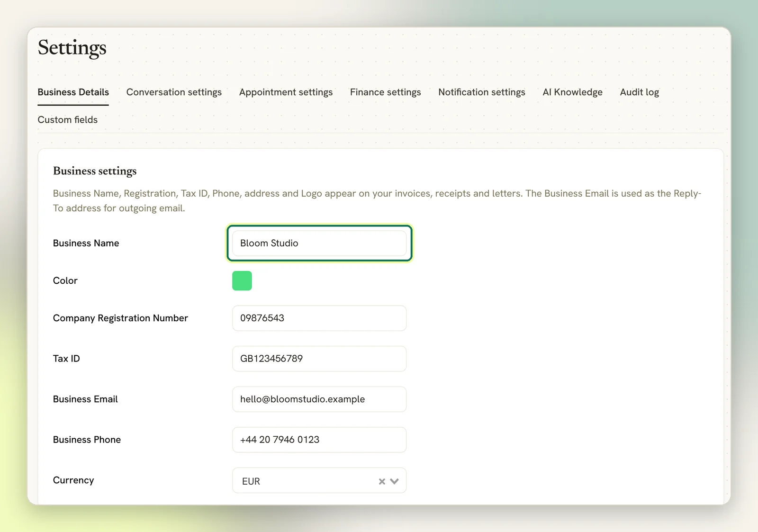Click the Tax ID label
The image size is (758, 532).
pos(66,359)
